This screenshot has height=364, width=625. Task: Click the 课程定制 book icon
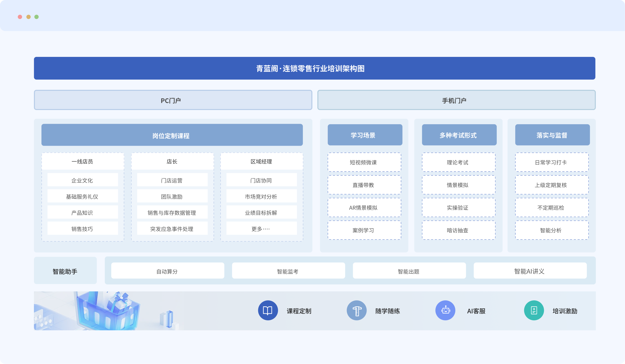(x=268, y=310)
